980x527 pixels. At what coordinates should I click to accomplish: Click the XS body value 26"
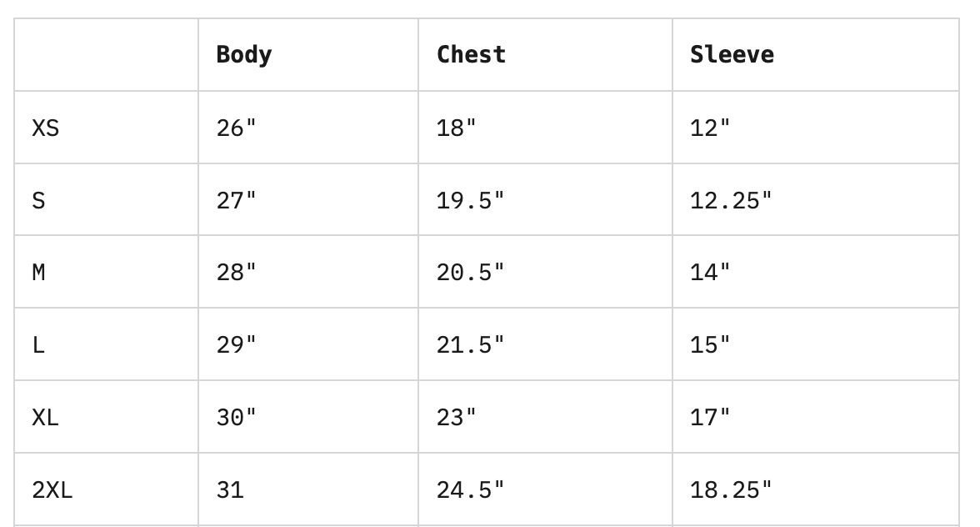237,128
